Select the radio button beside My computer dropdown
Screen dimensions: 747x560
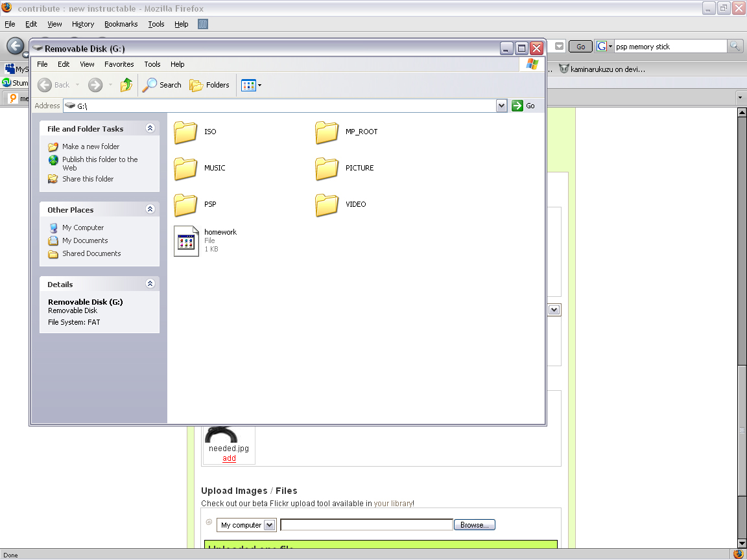pos(209,522)
